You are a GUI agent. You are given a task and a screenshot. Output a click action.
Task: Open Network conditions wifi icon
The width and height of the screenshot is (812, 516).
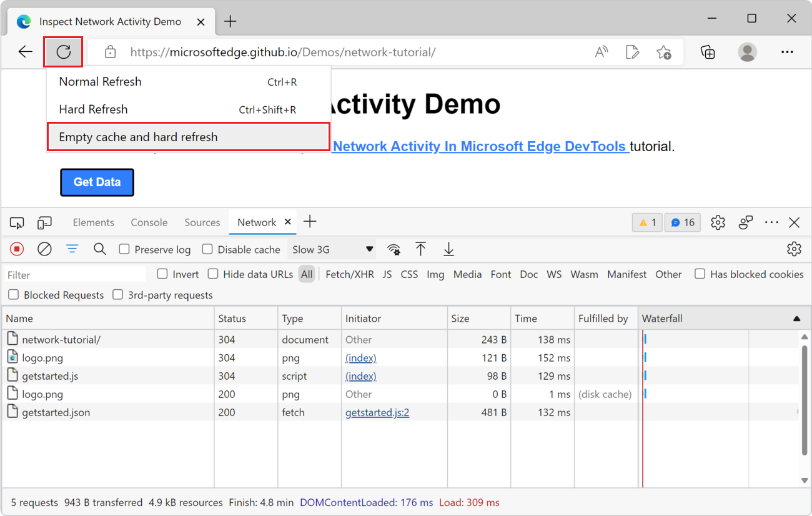[x=394, y=249]
